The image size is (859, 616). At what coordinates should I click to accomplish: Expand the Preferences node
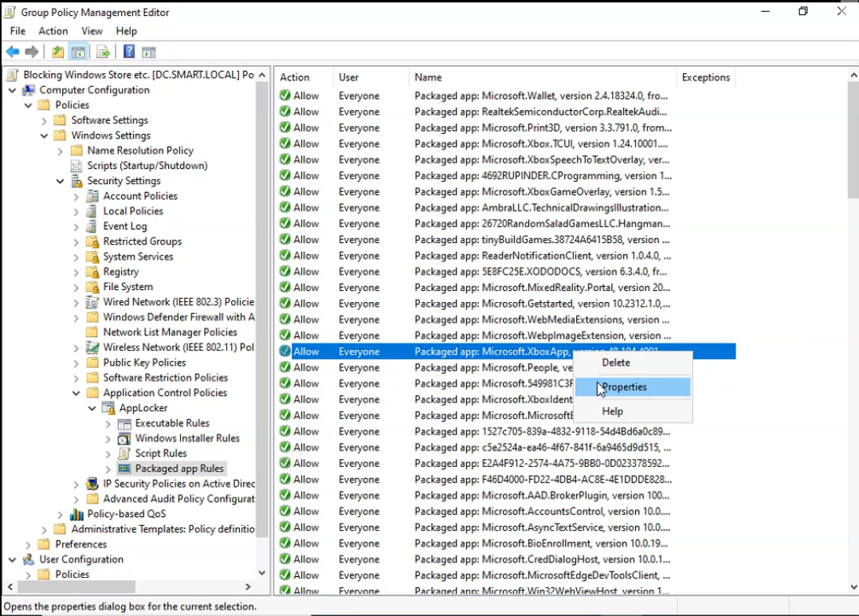click(28, 545)
